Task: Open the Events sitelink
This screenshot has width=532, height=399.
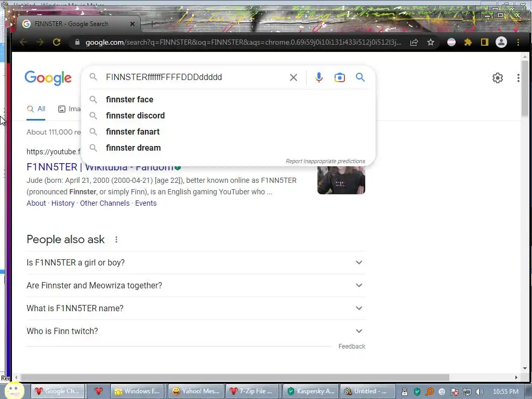Action: coord(146,203)
